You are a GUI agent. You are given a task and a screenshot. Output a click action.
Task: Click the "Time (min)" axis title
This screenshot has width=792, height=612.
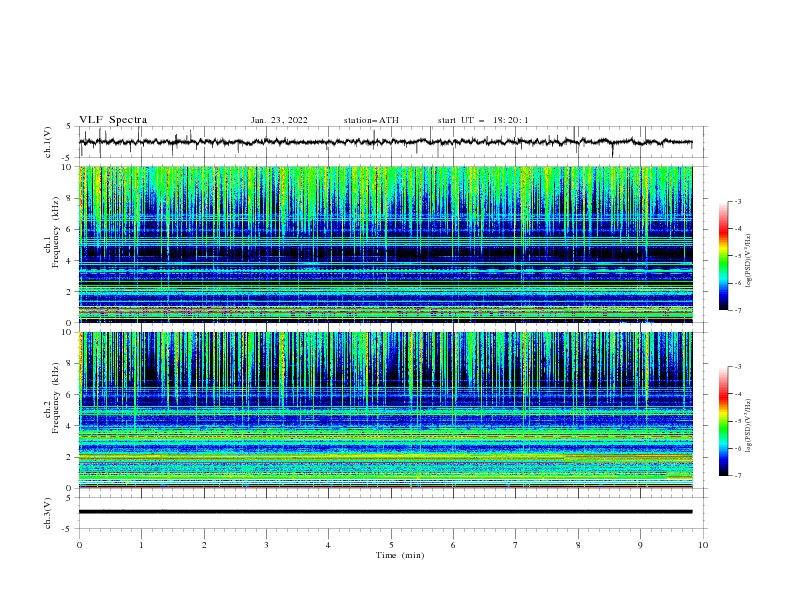point(400,555)
